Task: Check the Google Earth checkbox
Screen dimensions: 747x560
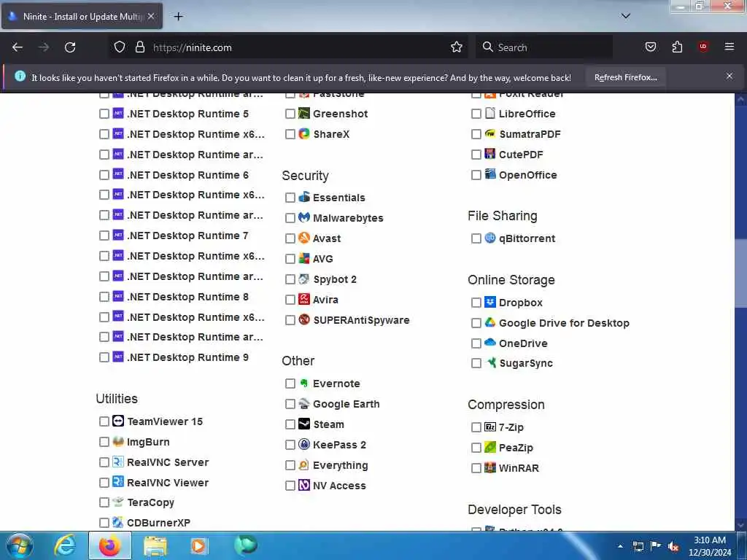Action: click(x=290, y=404)
